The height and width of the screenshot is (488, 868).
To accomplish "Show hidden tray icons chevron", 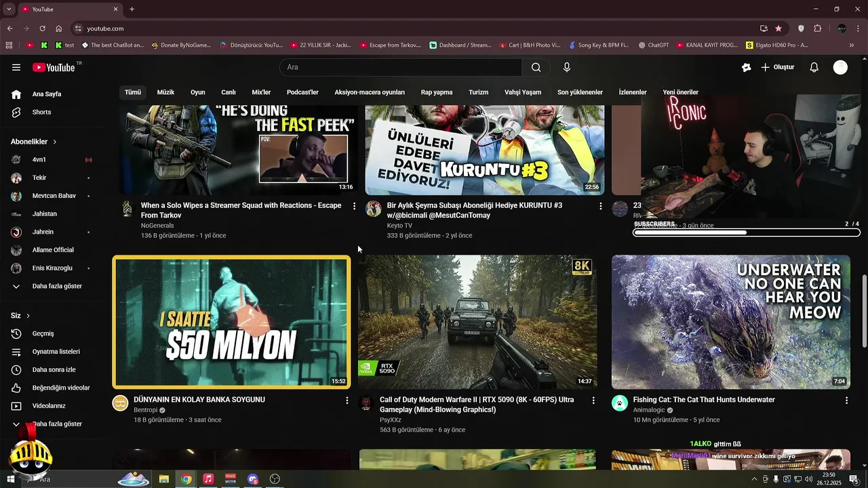I will coord(754,479).
